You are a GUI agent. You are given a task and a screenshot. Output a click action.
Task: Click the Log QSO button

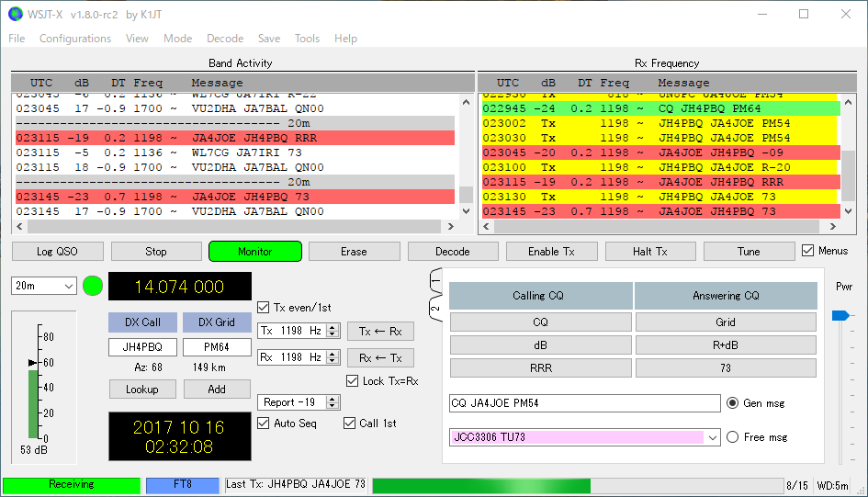click(58, 252)
